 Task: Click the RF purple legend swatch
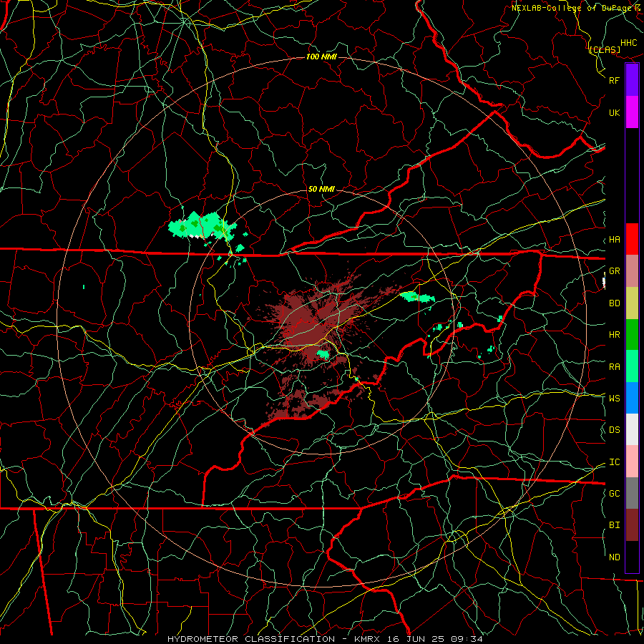click(x=632, y=79)
